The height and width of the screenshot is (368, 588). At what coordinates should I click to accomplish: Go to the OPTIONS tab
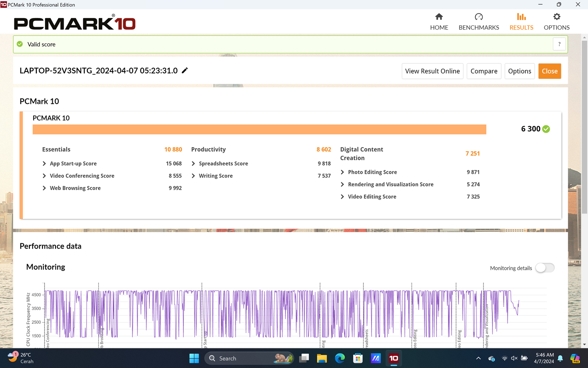click(x=557, y=22)
